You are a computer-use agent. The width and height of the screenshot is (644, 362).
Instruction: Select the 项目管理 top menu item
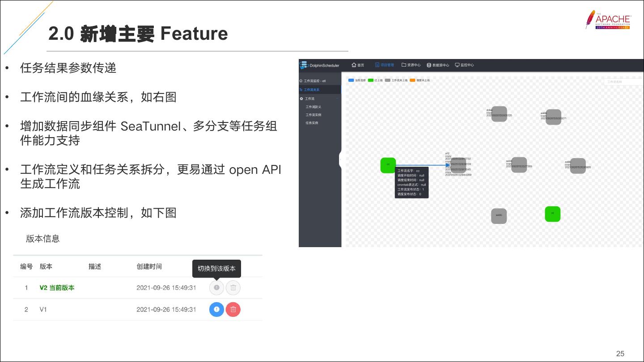(385, 65)
